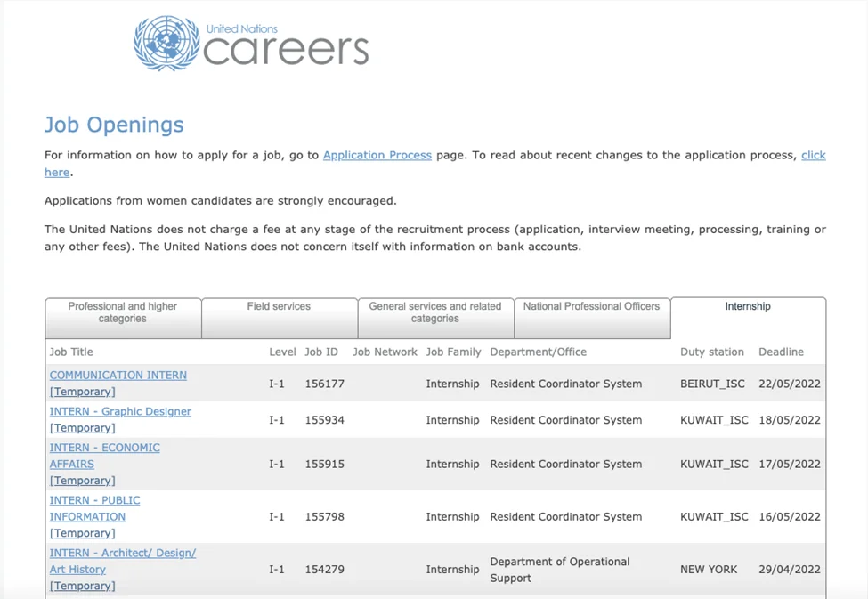Select General services and related categories tab

click(x=434, y=312)
